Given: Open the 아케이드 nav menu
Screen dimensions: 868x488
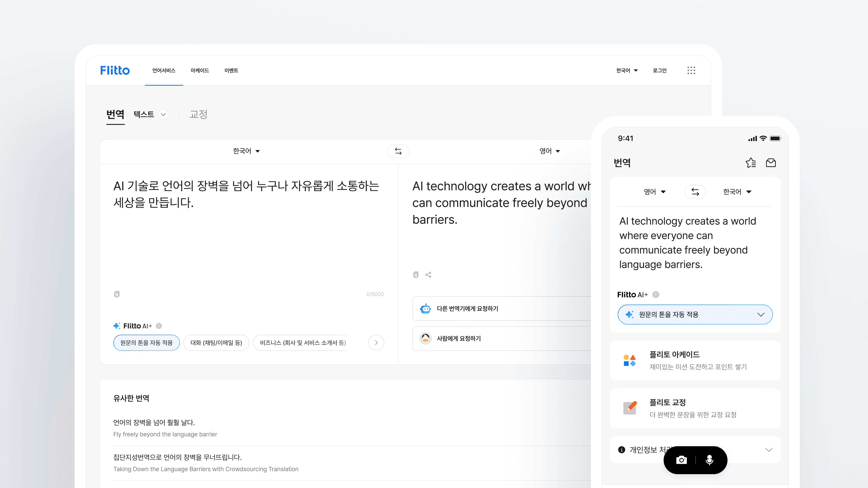Looking at the screenshot, I should (200, 70).
